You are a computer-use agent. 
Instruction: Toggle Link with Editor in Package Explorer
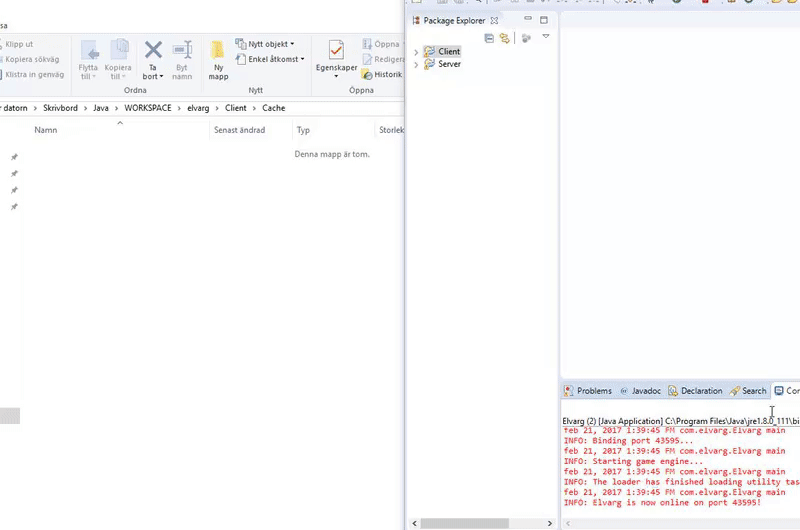505,38
